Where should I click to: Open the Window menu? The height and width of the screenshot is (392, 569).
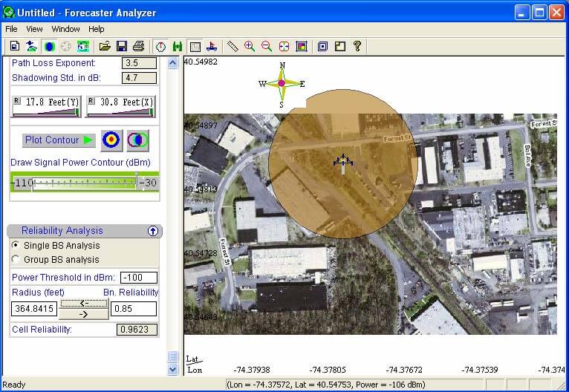tap(65, 29)
